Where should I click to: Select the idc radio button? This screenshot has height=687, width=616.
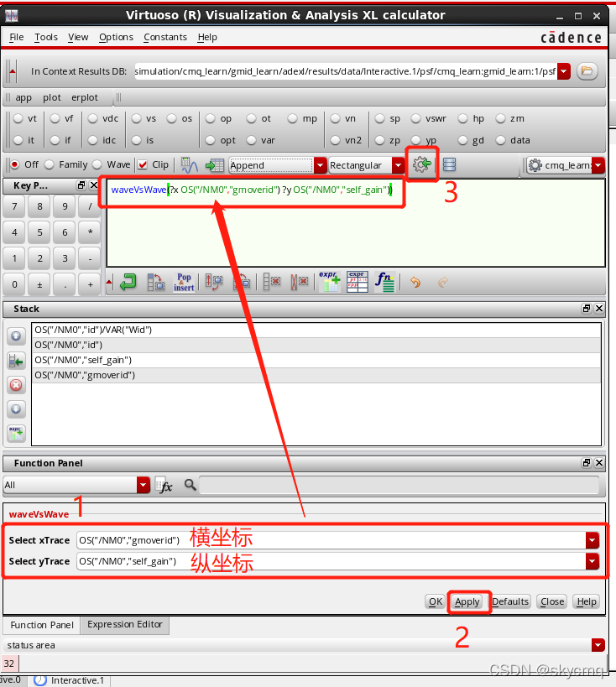[x=92, y=140]
